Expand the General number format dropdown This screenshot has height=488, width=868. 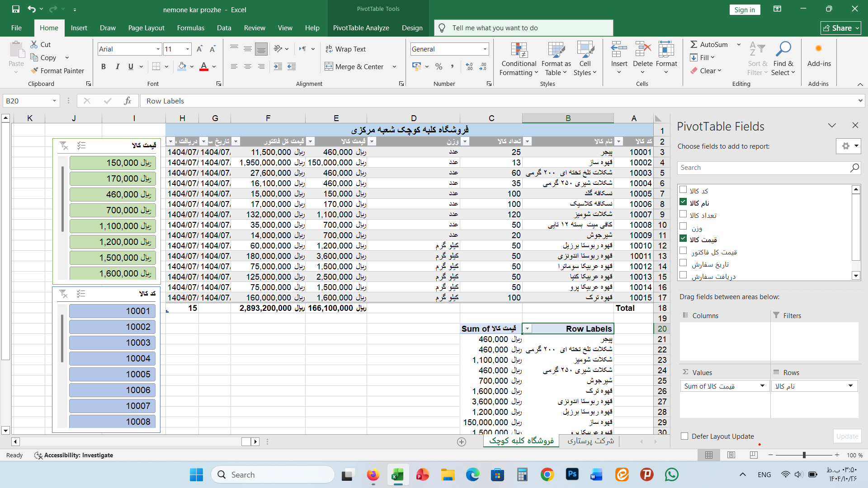click(x=485, y=49)
